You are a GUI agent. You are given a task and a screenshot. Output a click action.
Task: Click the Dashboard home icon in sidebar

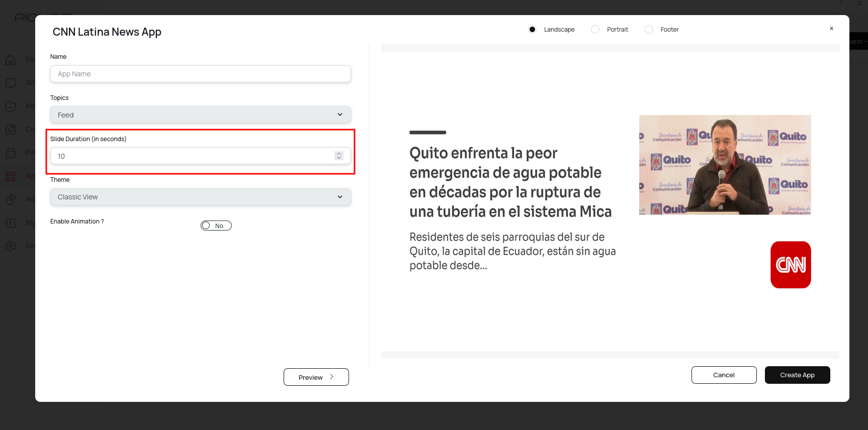click(x=11, y=60)
